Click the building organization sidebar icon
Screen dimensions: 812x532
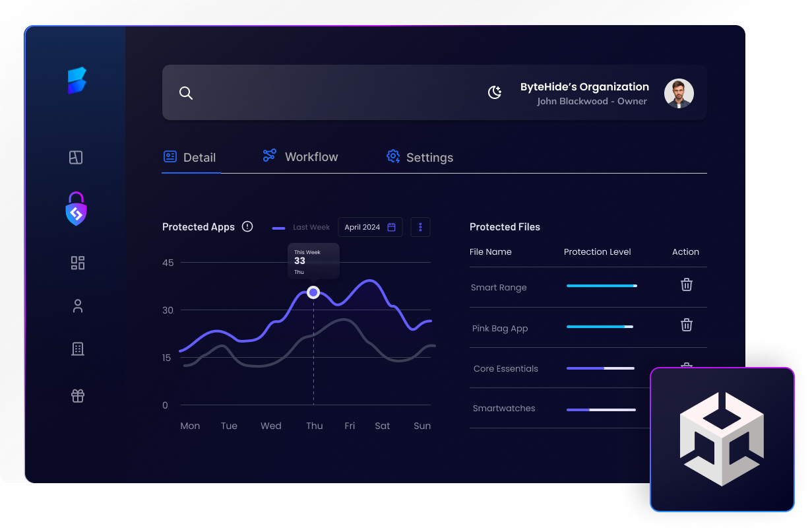[x=78, y=349]
